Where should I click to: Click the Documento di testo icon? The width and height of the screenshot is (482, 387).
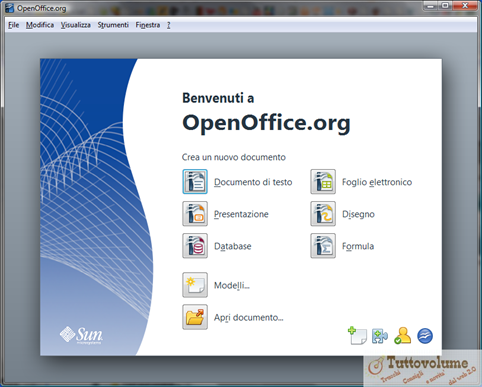click(195, 182)
